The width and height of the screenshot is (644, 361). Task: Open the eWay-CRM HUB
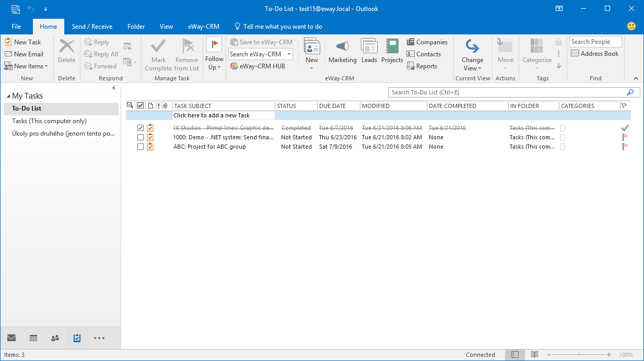pos(257,66)
